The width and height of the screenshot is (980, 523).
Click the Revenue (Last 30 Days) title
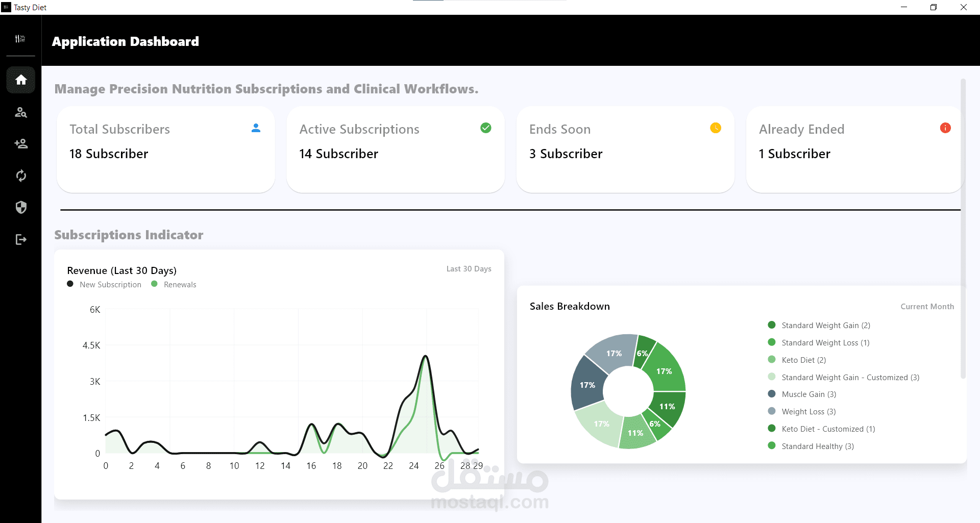(x=122, y=270)
